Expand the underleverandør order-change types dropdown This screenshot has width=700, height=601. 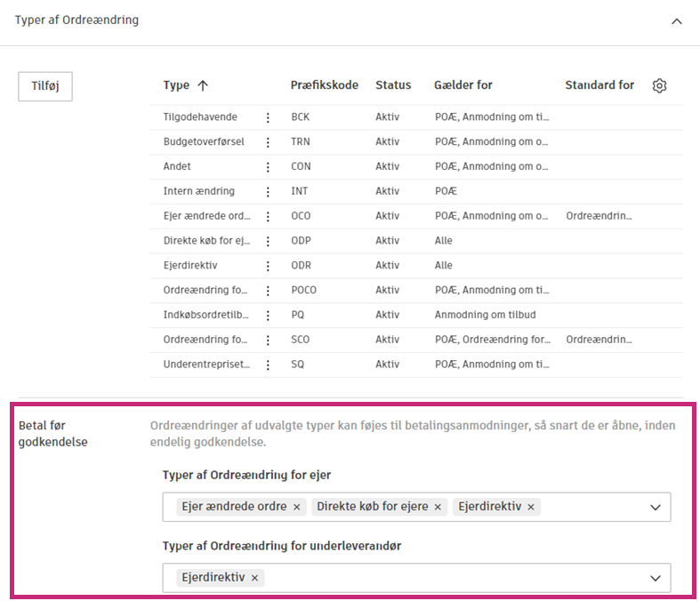[656, 578]
